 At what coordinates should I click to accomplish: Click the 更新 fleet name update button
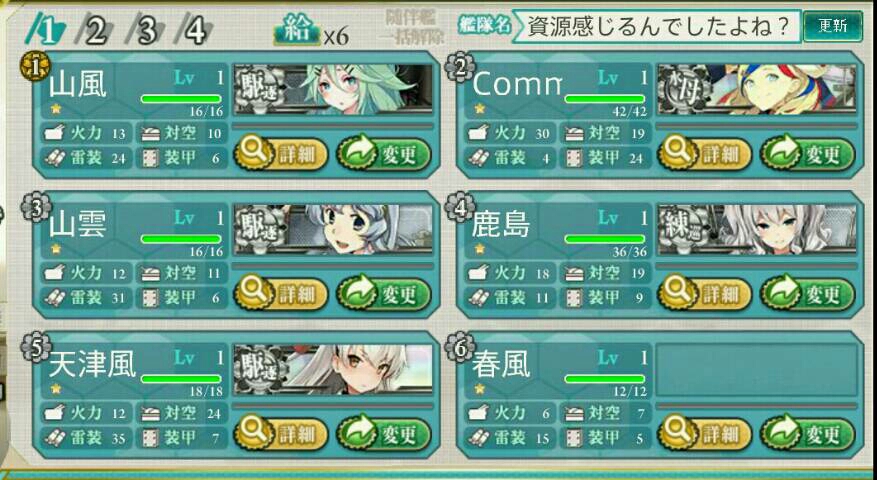click(832, 26)
